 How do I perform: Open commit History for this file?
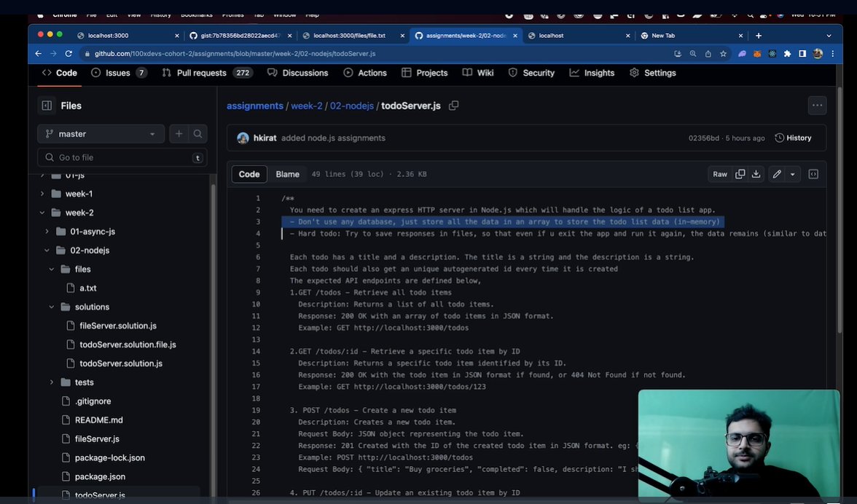point(793,138)
